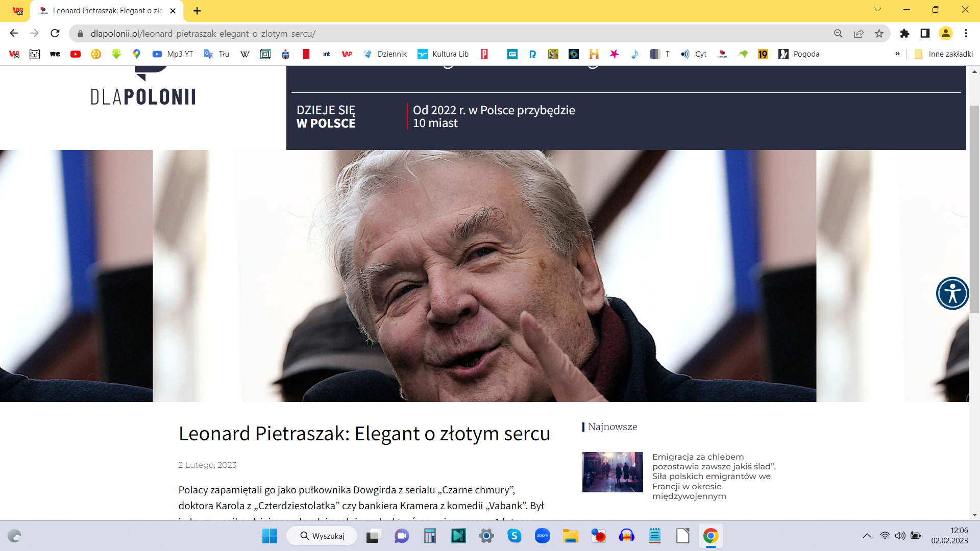This screenshot has width=980, height=551.
Task: Select the Leonard Pietraszak tab
Action: 107,11
